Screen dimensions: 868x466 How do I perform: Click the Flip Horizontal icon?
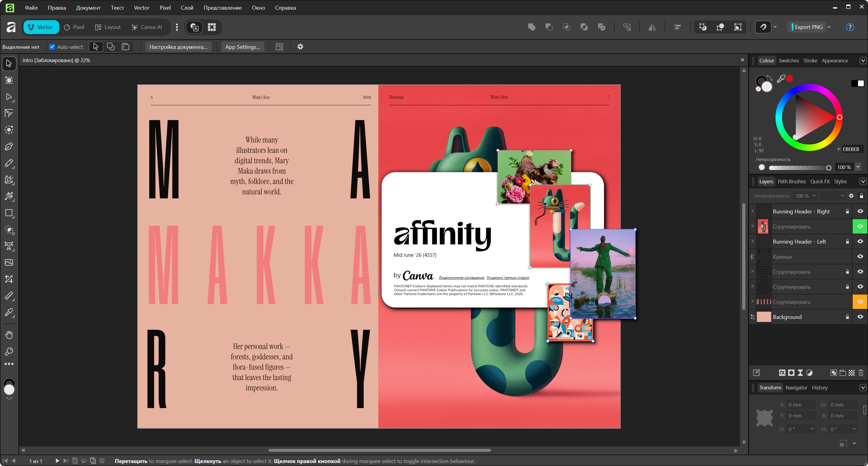pos(652,27)
